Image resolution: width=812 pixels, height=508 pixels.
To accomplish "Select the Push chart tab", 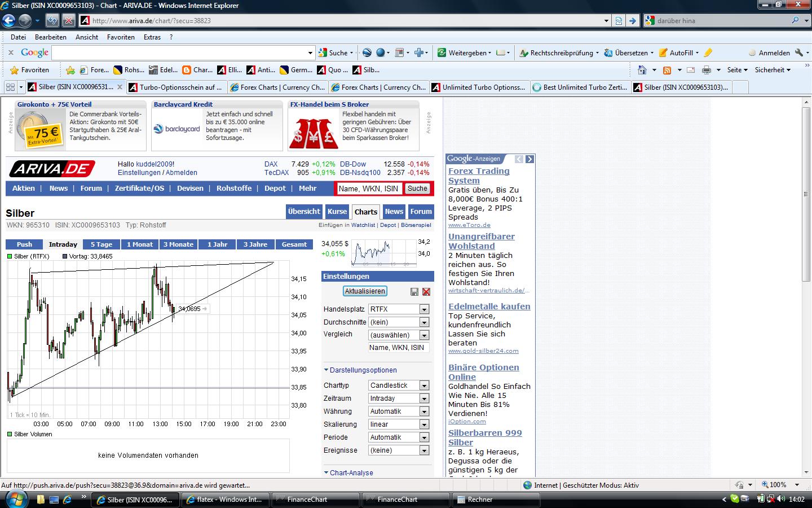I will click(x=24, y=244).
